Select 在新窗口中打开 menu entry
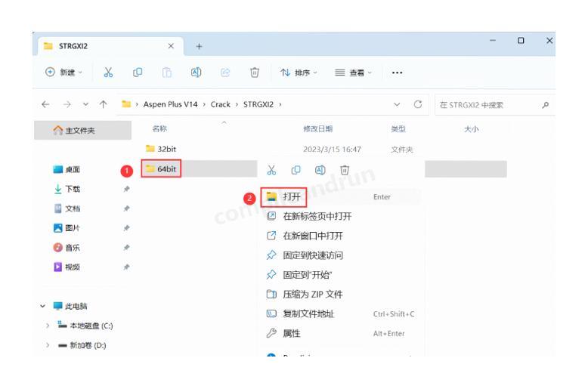588x389 pixels. pyautogui.click(x=342, y=236)
